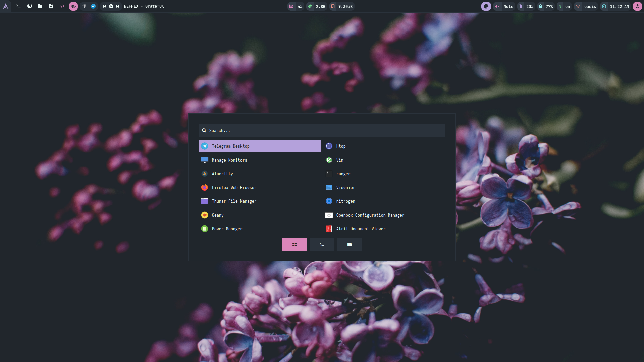Click the code editor icon in top bar
Image resolution: width=644 pixels, height=362 pixels.
[62, 6]
